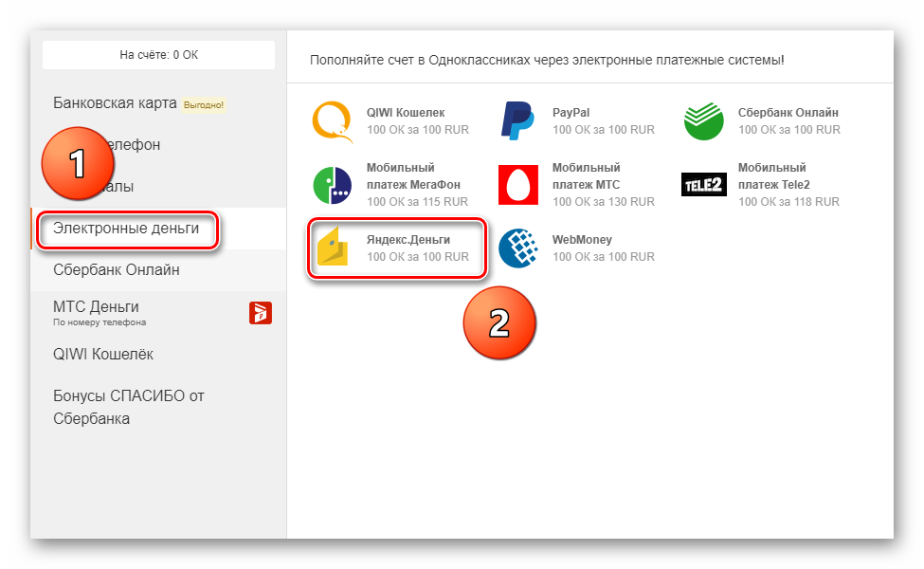Choose the WebMoney payment option
Image resolution: width=924 pixels, height=569 pixels.
(582, 240)
